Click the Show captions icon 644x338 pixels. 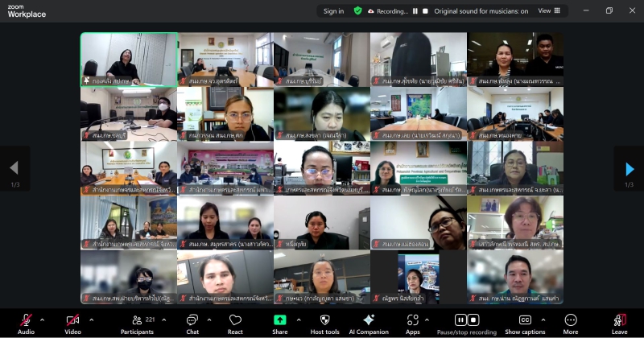point(525,319)
